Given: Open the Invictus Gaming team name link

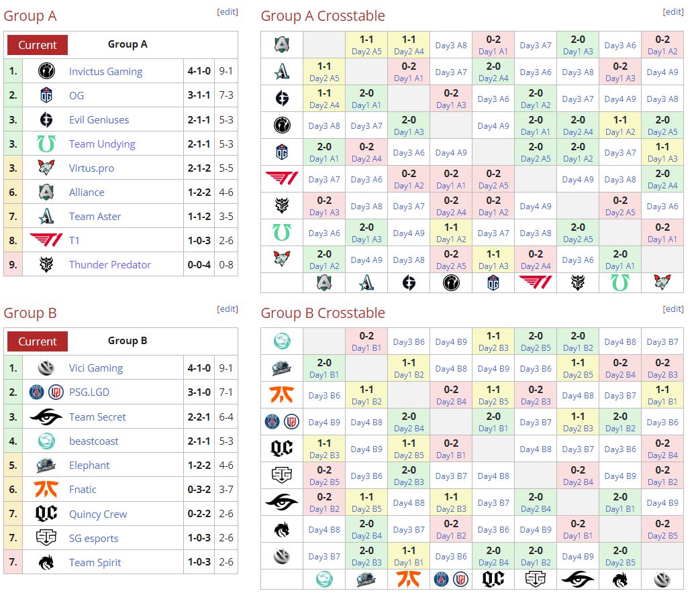Looking at the screenshot, I should (x=105, y=72).
